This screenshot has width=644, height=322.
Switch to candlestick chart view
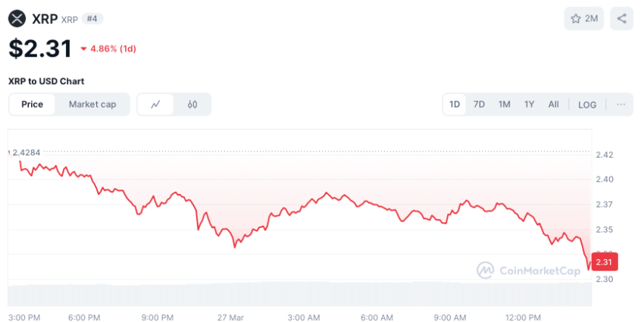[x=192, y=105]
